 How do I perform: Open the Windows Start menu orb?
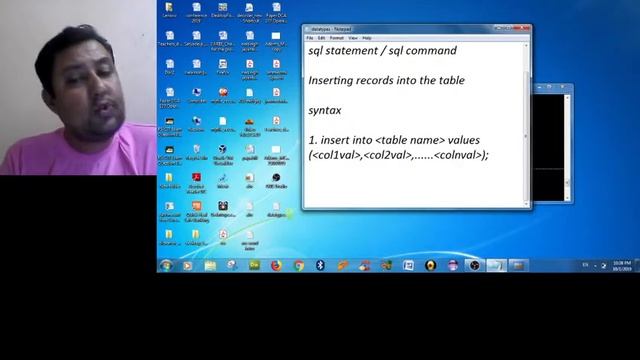[x=166, y=266]
